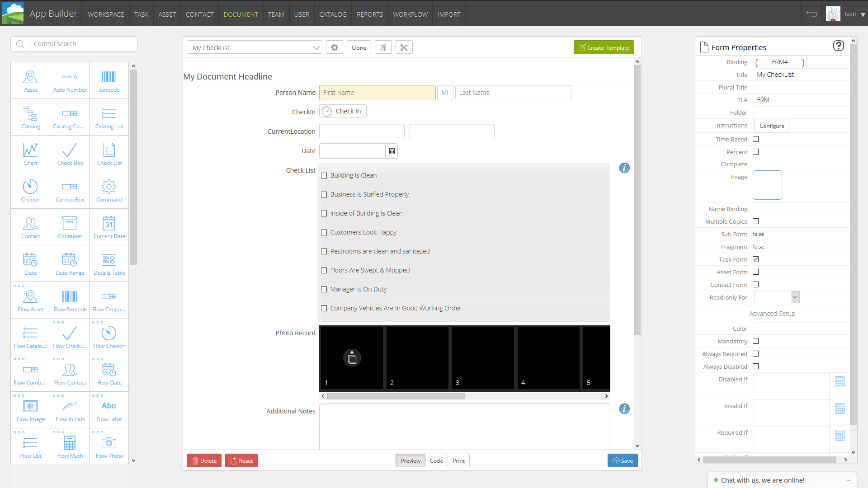The height and width of the screenshot is (488, 868).
Task: Select the Barcode control in the sidebar
Action: tap(108, 80)
